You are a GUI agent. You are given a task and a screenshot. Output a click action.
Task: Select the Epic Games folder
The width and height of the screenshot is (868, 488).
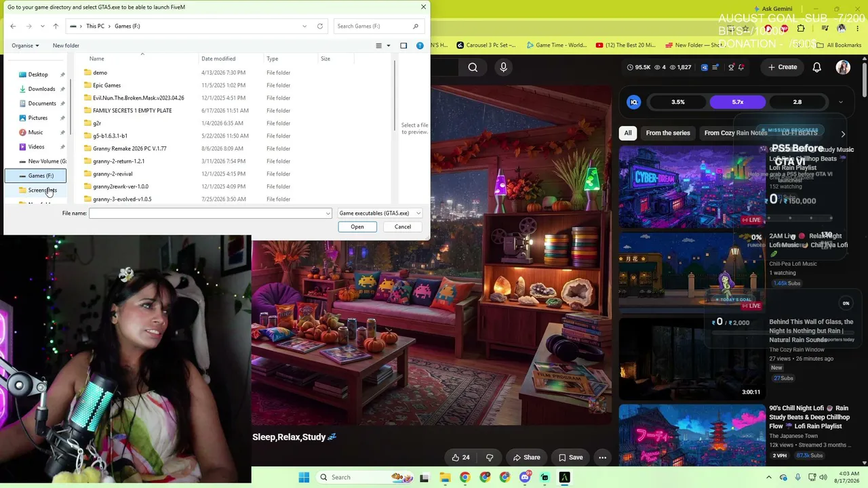point(106,85)
